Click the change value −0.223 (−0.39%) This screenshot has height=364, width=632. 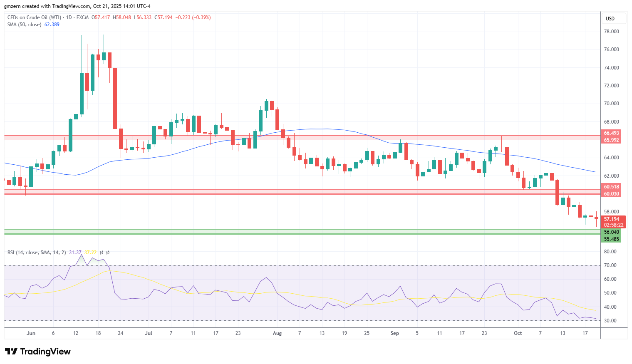[193, 17]
